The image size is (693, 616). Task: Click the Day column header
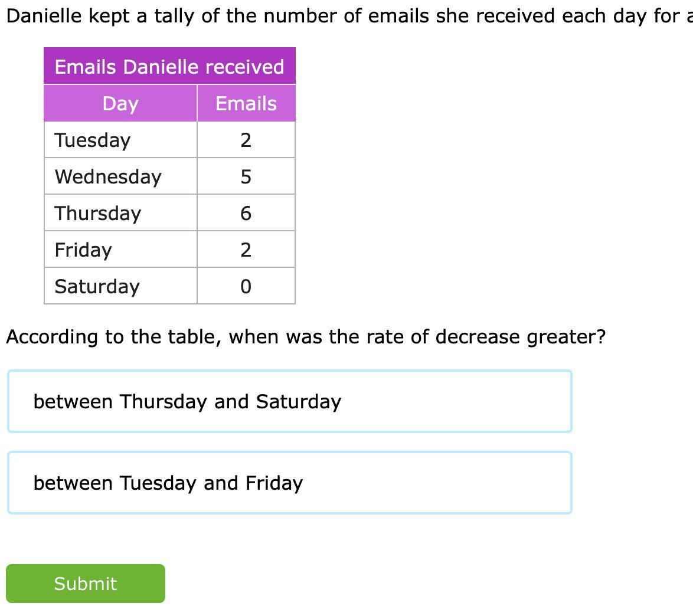pos(120,103)
